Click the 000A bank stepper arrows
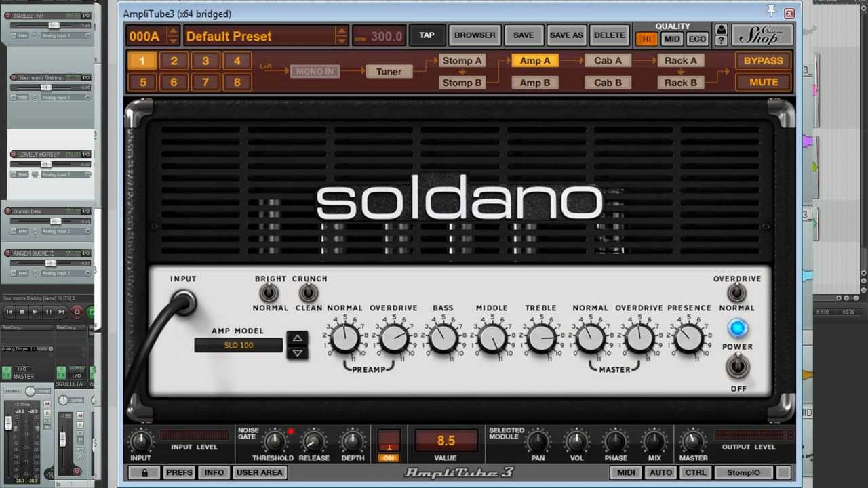This screenshot has height=488, width=868. pos(173,36)
